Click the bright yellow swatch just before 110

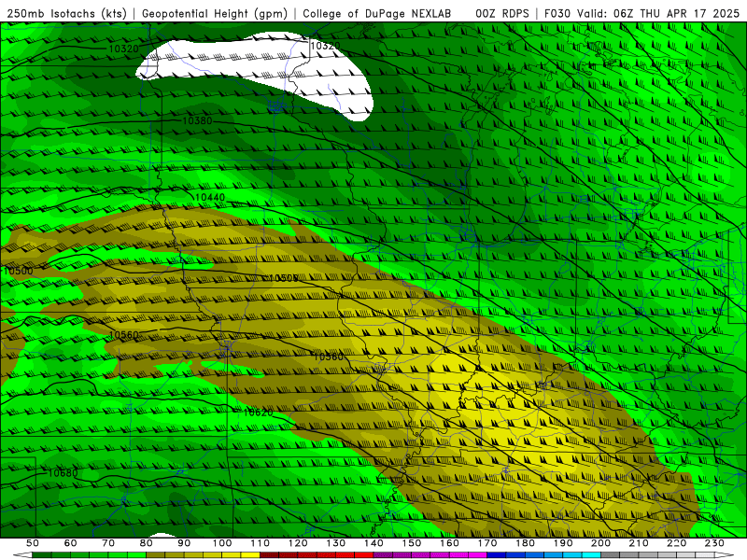(250, 555)
